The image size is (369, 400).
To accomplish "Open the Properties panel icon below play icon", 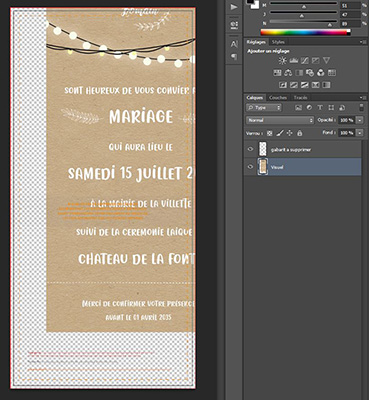I will coord(234,24).
